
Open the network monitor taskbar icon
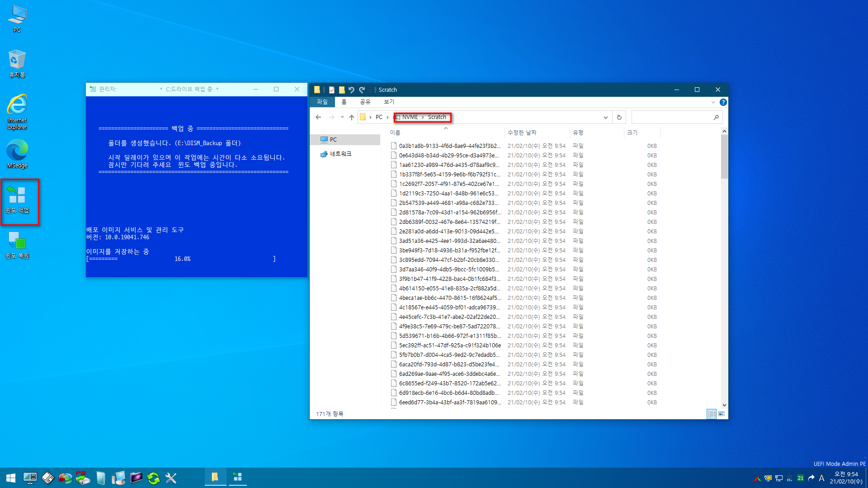tap(30, 478)
